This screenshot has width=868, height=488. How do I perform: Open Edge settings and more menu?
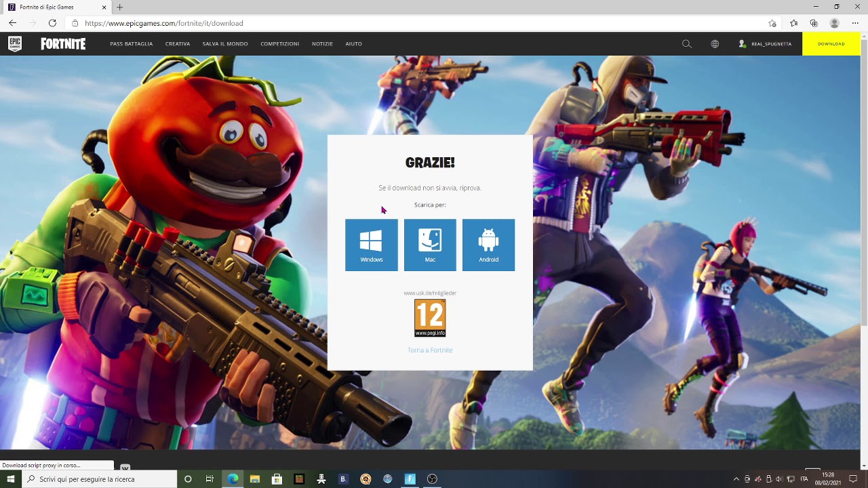pyautogui.click(x=855, y=23)
